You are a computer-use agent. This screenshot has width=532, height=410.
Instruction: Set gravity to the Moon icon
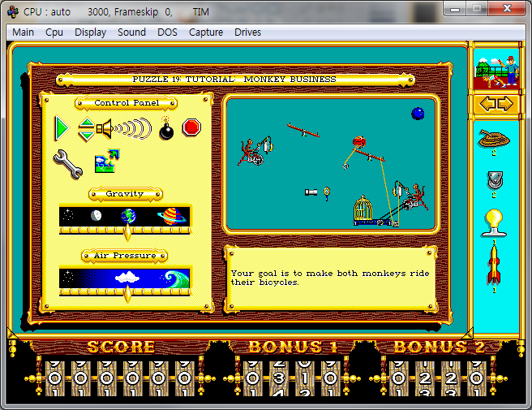coord(96,215)
